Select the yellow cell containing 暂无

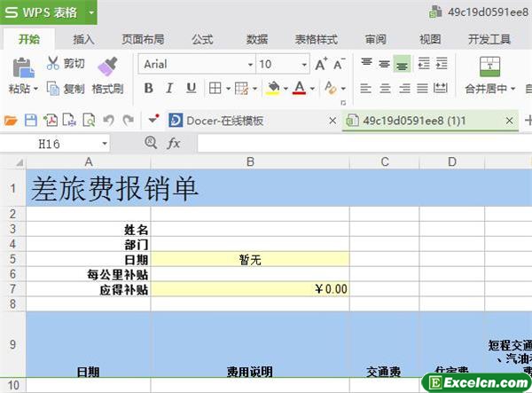coord(250,260)
